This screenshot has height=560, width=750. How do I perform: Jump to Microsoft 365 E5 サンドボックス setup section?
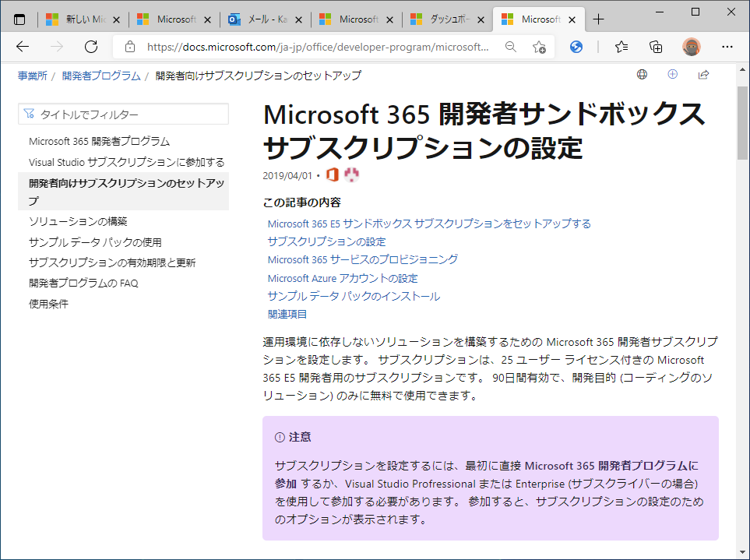click(429, 224)
